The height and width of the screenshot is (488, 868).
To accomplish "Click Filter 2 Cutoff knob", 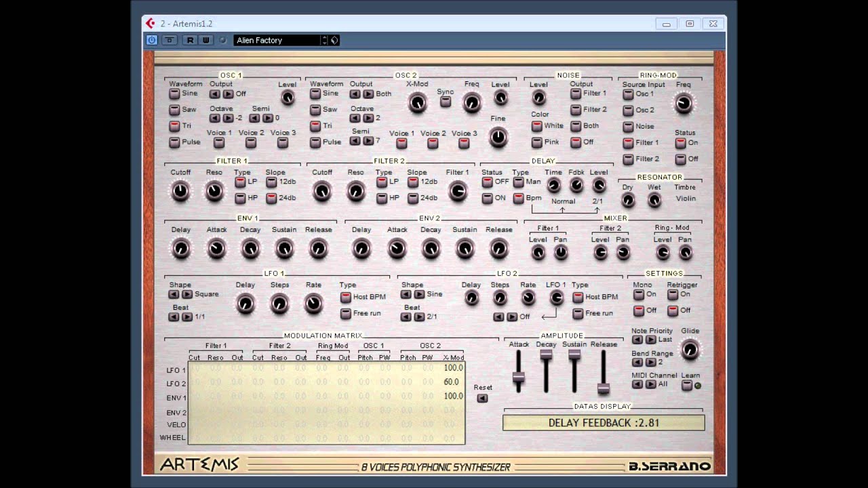I will point(322,191).
